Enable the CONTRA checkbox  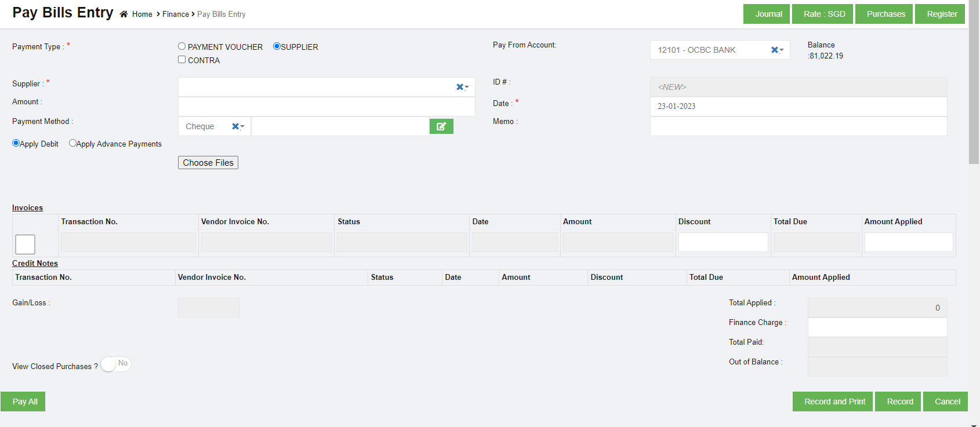(x=182, y=60)
